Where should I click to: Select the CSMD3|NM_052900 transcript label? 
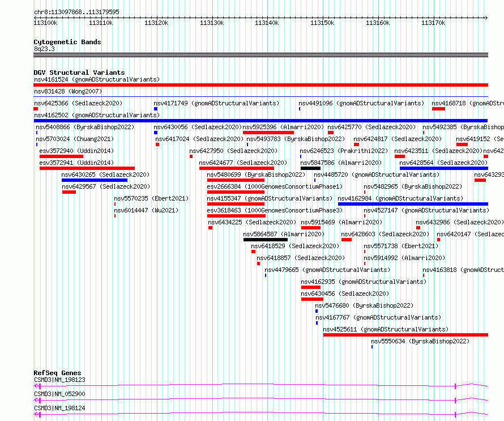click(x=59, y=394)
